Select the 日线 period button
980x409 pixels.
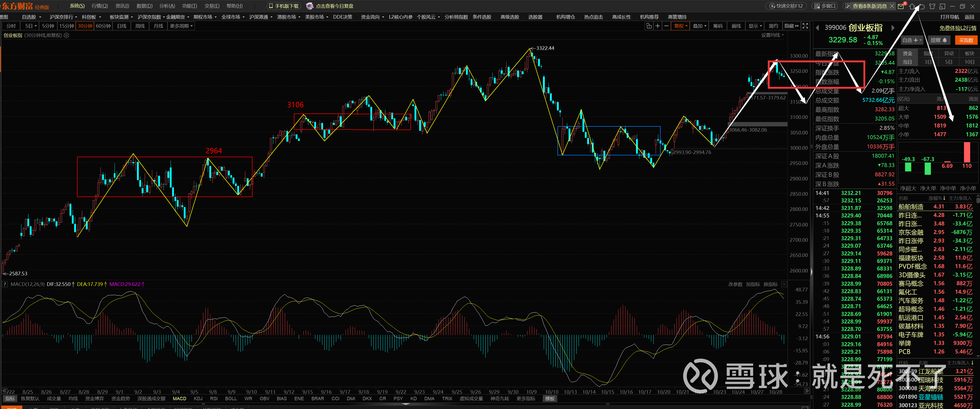[x=122, y=26]
